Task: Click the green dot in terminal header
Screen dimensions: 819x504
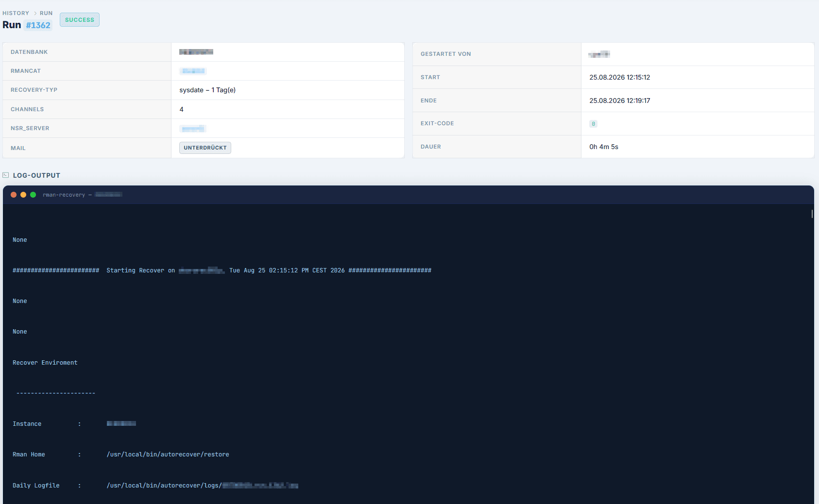Action: coord(33,195)
